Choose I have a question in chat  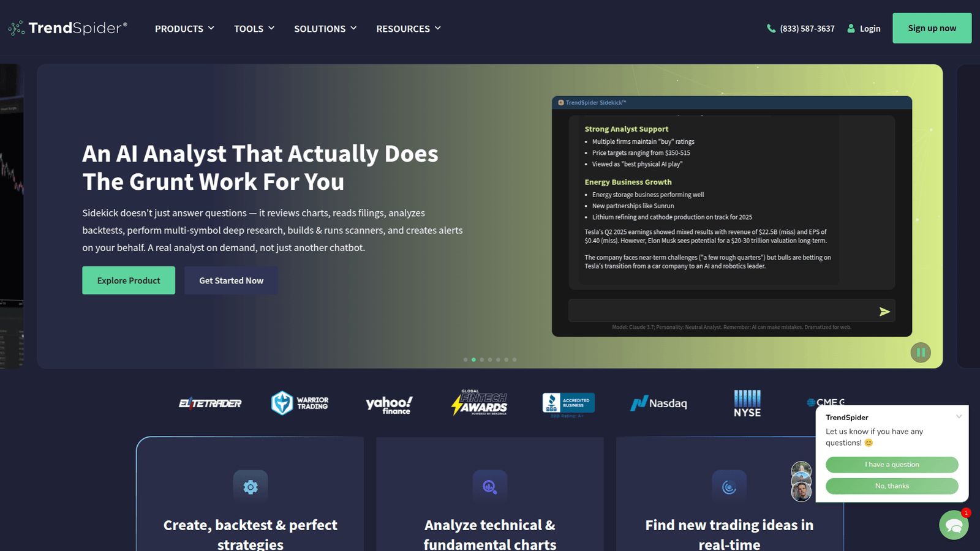[x=892, y=465]
